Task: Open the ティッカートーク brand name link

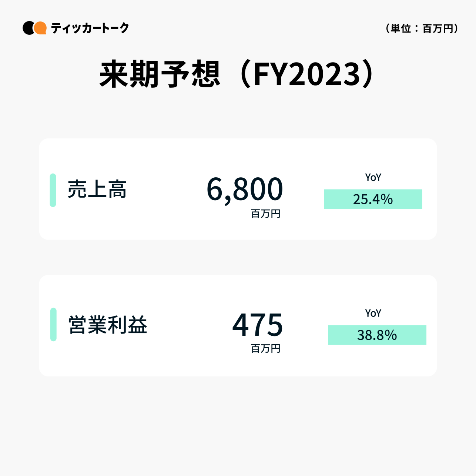Action: pyautogui.click(x=90, y=28)
